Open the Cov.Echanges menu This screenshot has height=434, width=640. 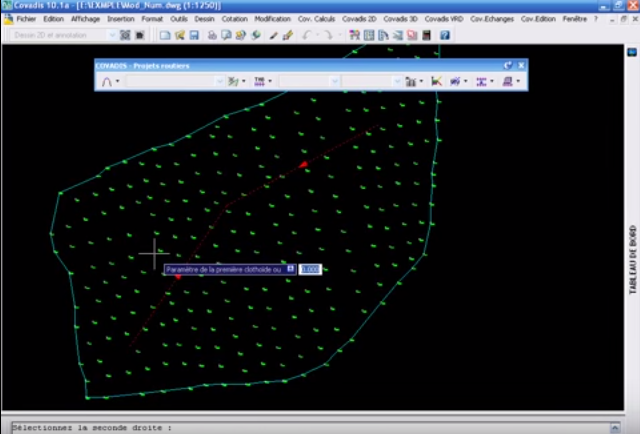492,19
